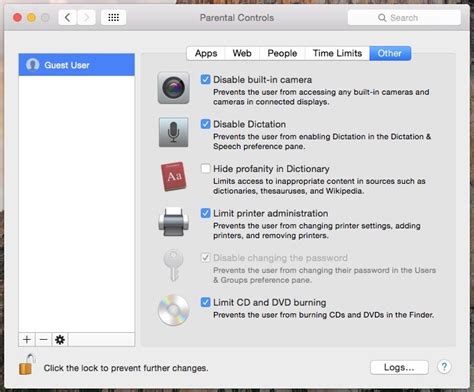Go back with the left arrow button
Viewport: 474px width, 392px height.
click(x=67, y=17)
